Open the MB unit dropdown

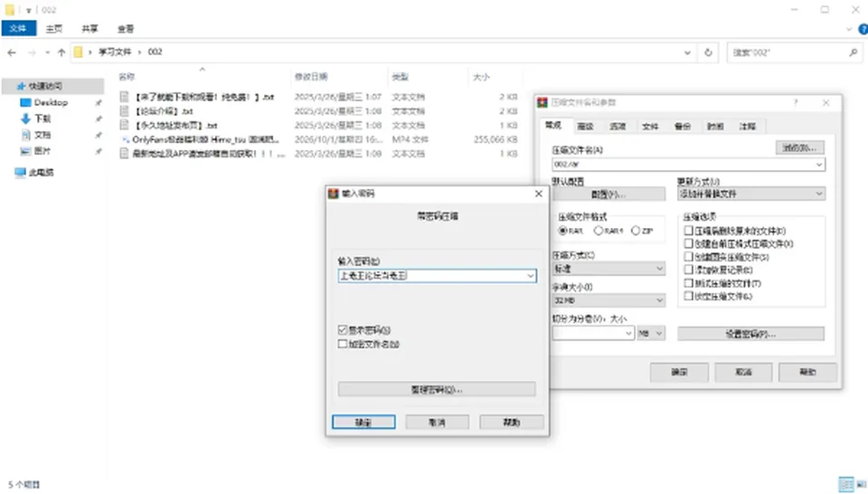tap(651, 333)
